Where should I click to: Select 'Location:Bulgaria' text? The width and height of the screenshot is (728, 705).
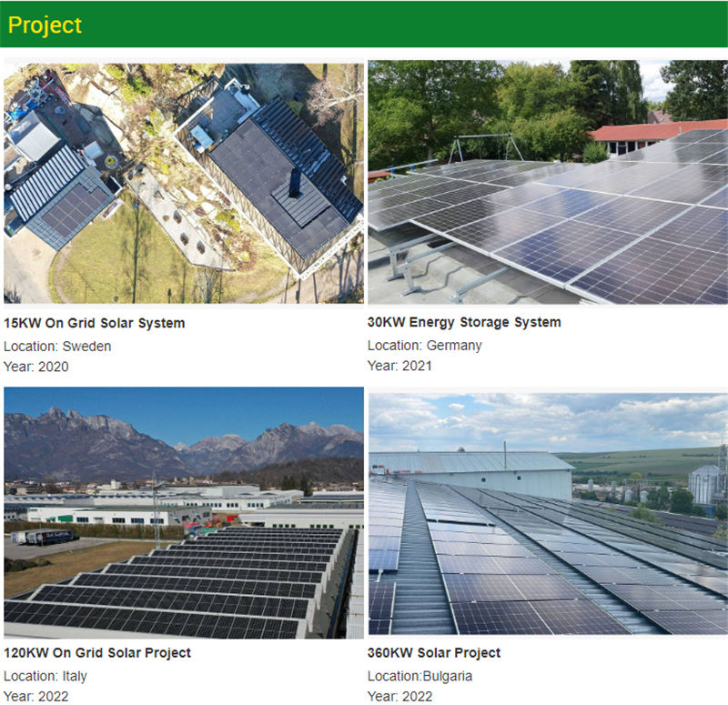coord(420,676)
